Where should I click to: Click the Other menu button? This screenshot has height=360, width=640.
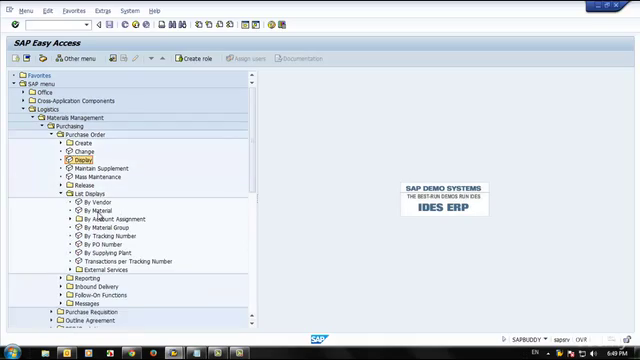point(76,58)
